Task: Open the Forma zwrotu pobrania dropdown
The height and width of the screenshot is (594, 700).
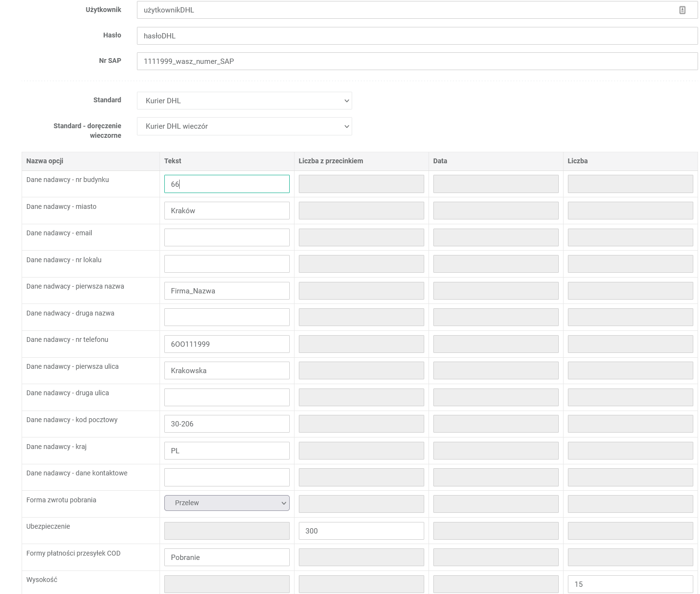Action: click(227, 503)
